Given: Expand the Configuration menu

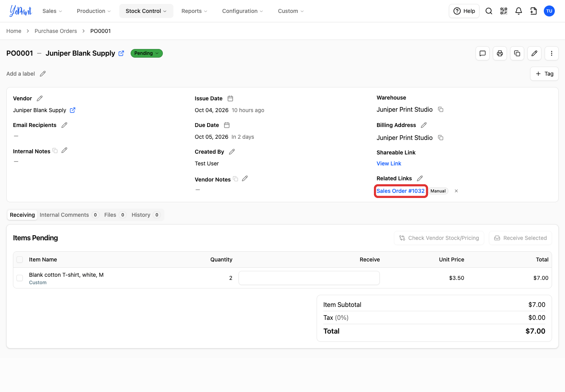Looking at the screenshot, I should (x=242, y=11).
